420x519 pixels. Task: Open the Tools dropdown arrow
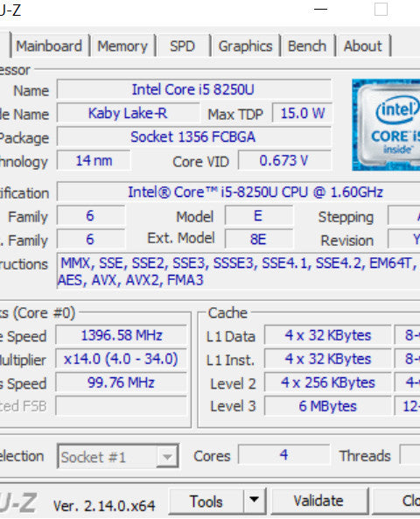254,501
